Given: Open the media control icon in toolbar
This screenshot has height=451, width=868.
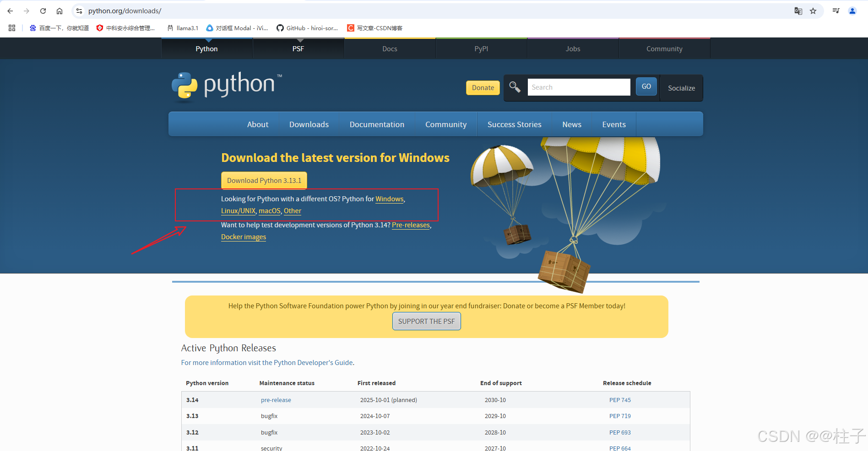Looking at the screenshot, I should tap(836, 11).
